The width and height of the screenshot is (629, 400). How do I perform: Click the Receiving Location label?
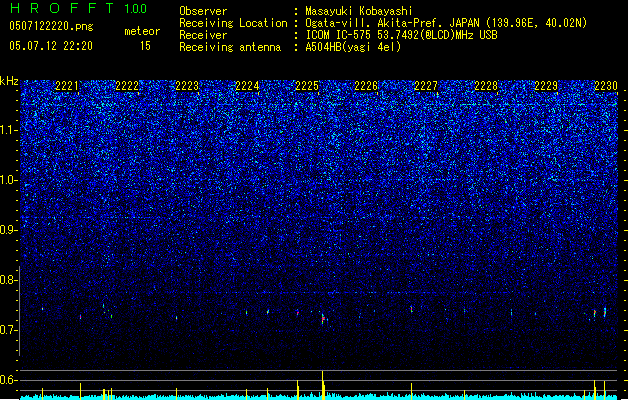pyautogui.click(x=233, y=23)
